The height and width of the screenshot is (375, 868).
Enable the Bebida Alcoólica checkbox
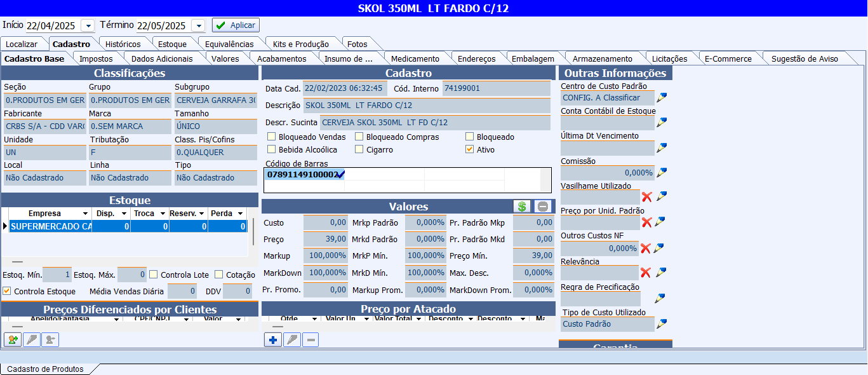(272, 150)
